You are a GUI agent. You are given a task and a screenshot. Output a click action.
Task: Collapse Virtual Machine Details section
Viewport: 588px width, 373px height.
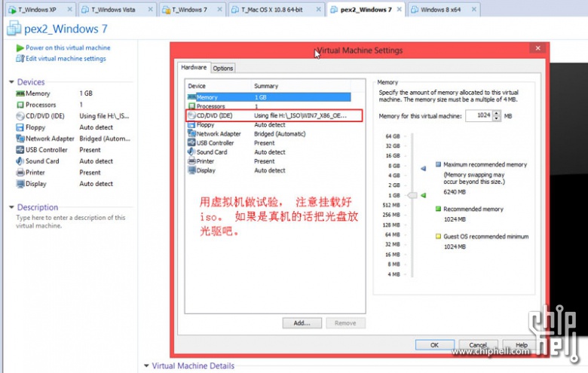tap(147, 365)
